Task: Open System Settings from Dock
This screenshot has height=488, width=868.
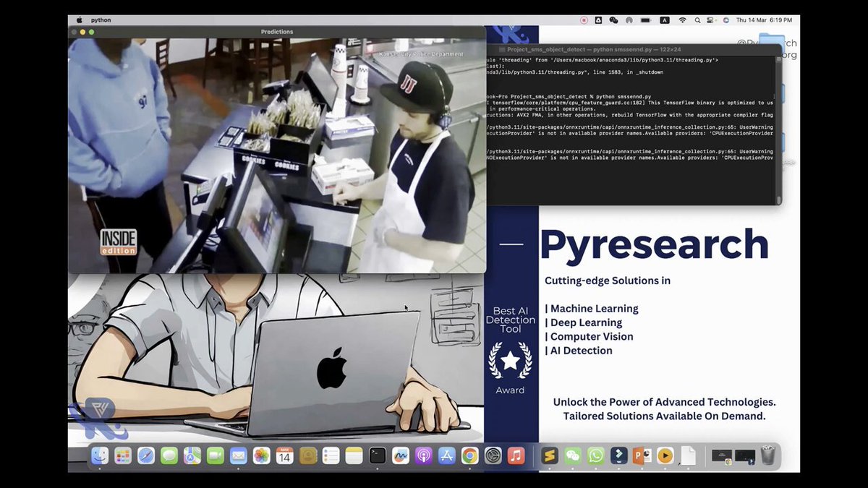Action: (493, 455)
